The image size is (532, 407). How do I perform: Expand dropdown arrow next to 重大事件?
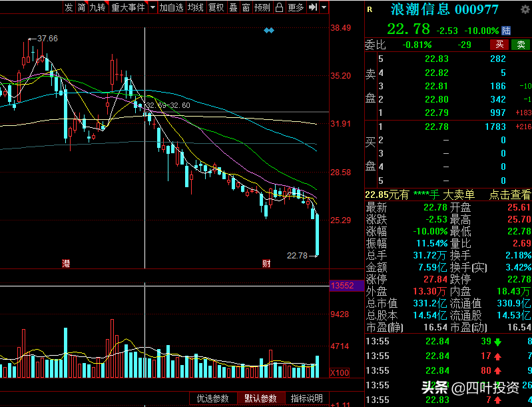tap(152, 7)
